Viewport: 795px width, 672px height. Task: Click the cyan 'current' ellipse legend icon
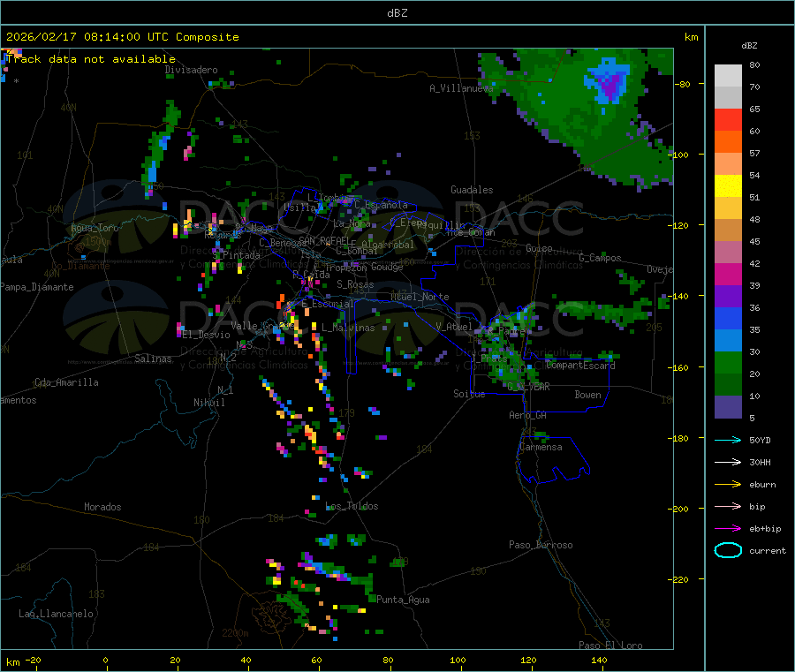tap(728, 550)
